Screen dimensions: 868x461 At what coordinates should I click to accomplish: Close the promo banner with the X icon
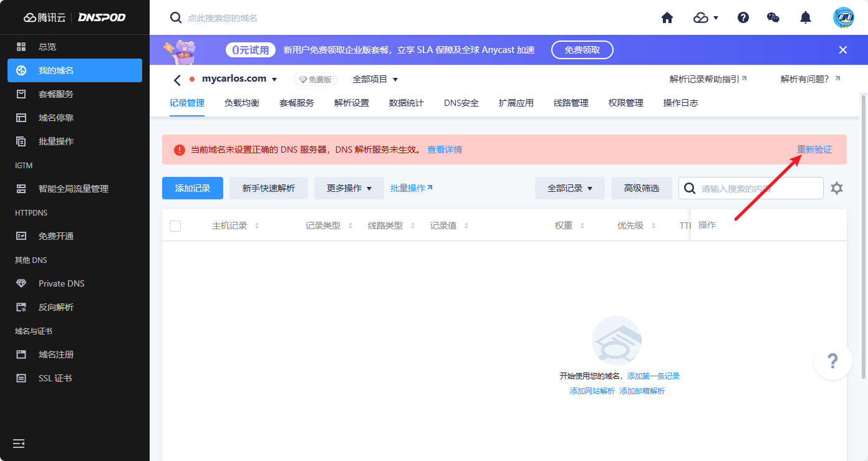(x=843, y=50)
